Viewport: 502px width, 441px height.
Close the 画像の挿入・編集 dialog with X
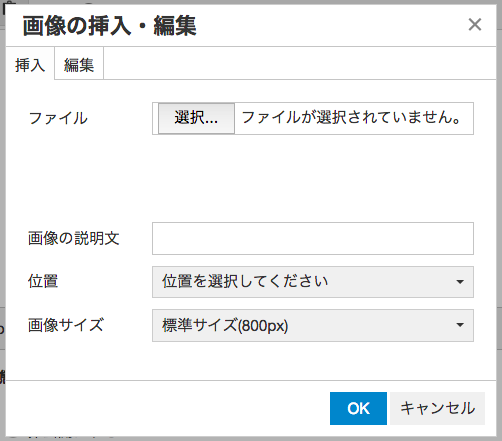(475, 25)
